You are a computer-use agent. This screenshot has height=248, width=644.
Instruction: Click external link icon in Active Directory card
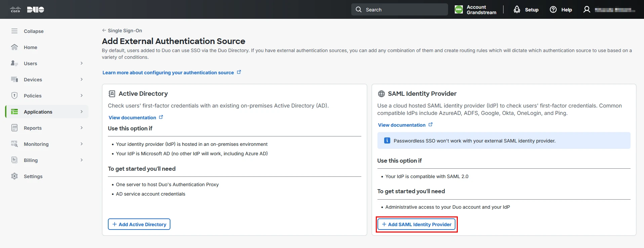click(161, 117)
